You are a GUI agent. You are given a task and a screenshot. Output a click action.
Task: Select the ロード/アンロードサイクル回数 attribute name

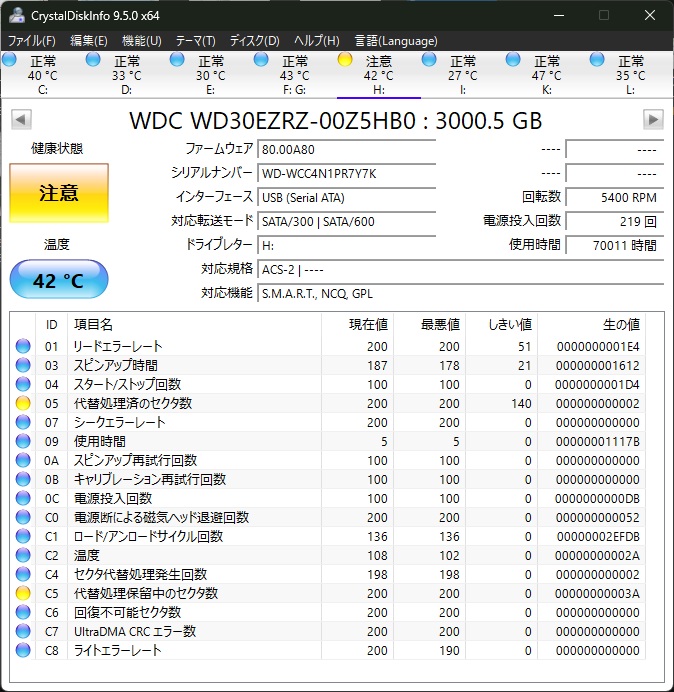pyautogui.click(x=148, y=536)
